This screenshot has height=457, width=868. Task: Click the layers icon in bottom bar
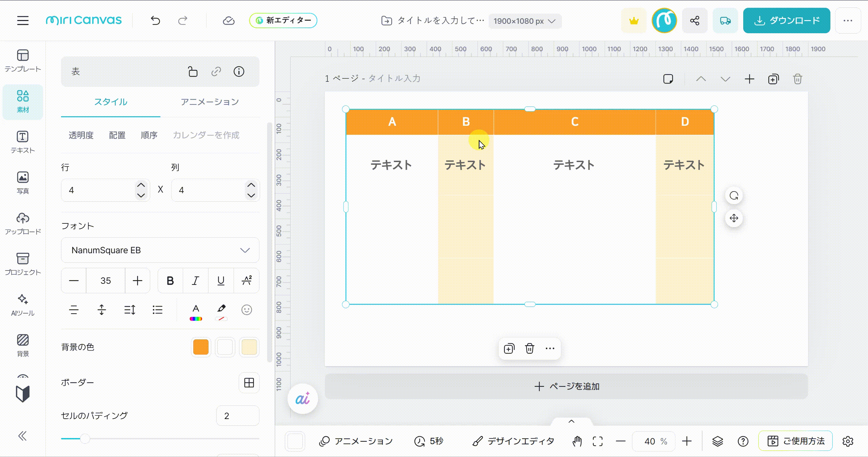click(x=717, y=441)
